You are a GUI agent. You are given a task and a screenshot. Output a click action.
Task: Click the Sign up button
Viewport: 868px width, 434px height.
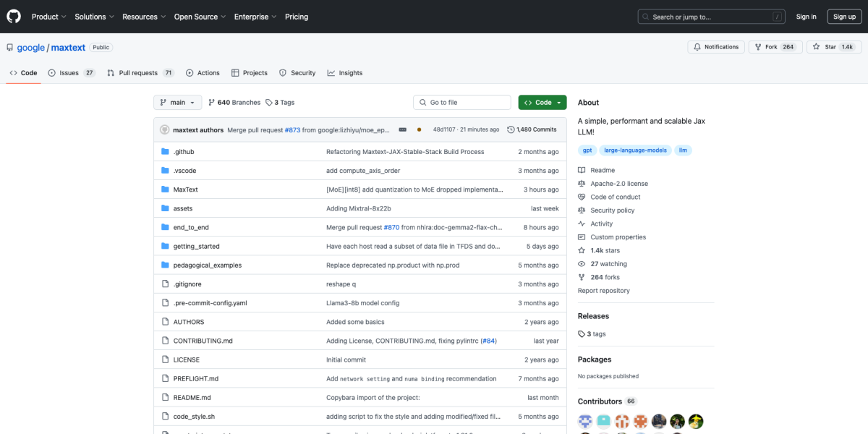(x=844, y=17)
